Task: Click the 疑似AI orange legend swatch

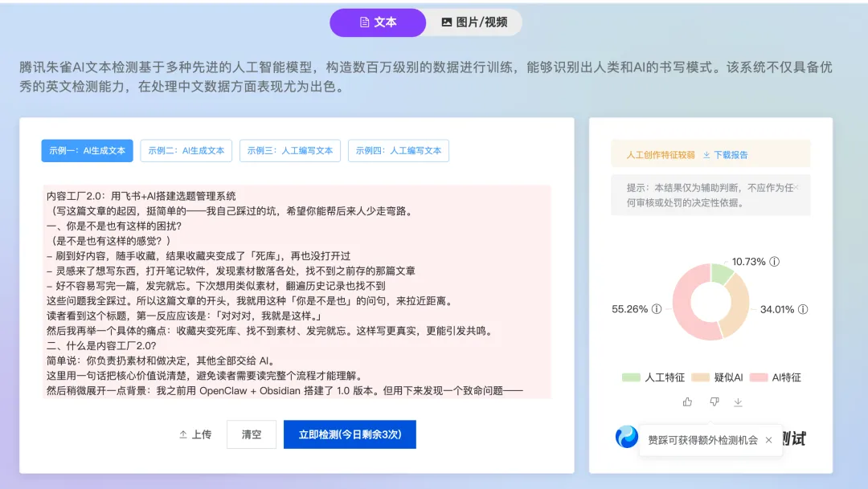Action: click(700, 377)
